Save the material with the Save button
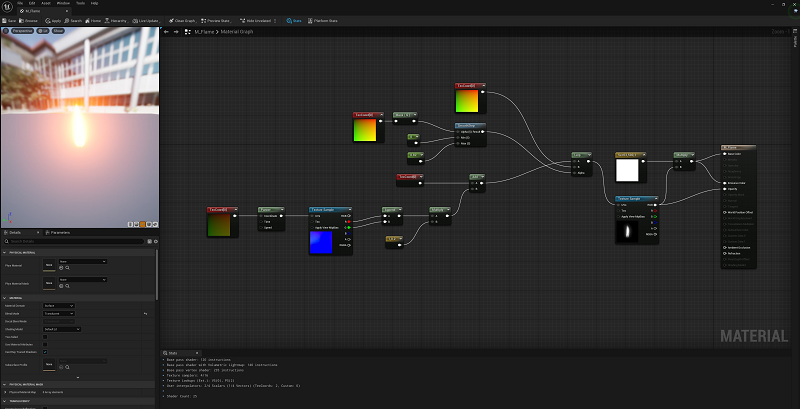The image size is (800, 409). [x=9, y=21]
